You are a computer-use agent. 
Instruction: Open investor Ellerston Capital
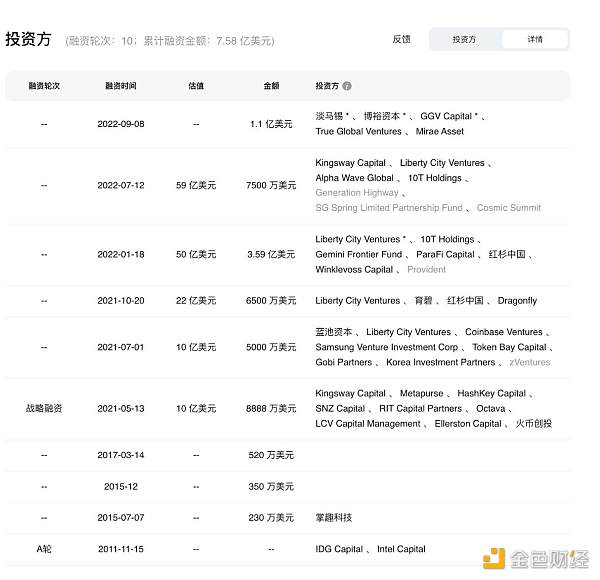468,424
